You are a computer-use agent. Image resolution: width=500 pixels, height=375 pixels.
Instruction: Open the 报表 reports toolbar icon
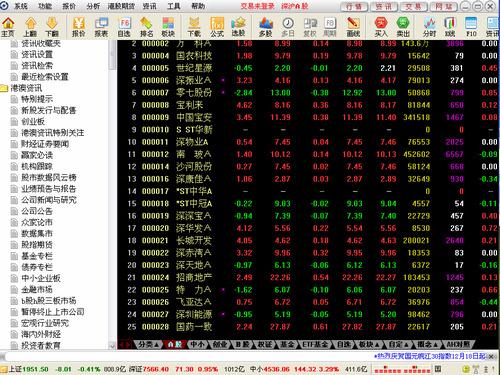(x=101, y=27)
